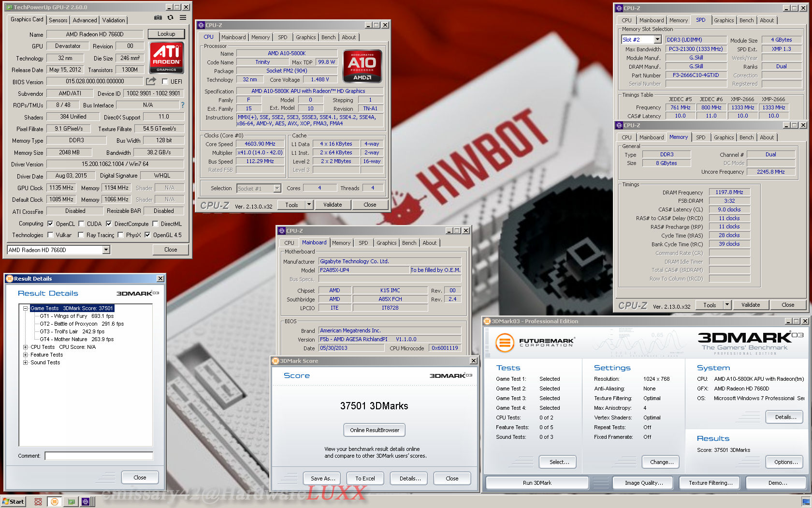This screenshot has width=812, height=508.
Task: Toggle the Vulkan checkbox
Action: [50, 235]
